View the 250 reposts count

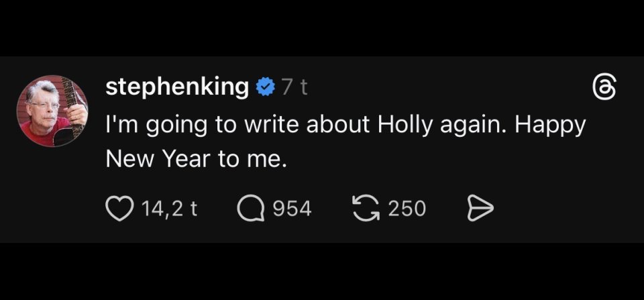tap(407, 209)
